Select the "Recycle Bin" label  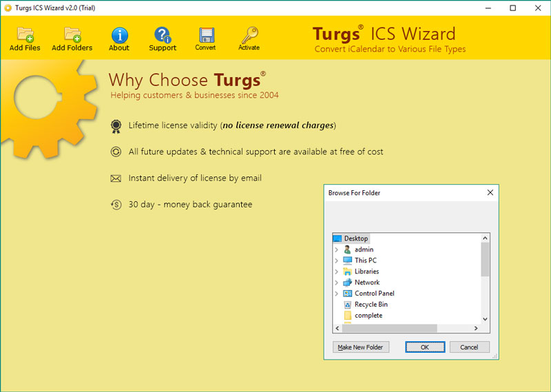coord(371,305)
